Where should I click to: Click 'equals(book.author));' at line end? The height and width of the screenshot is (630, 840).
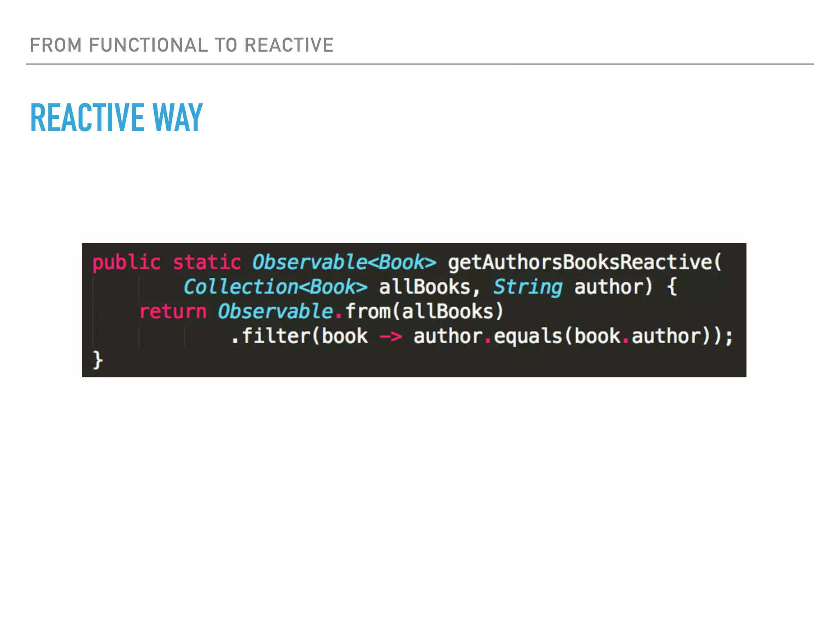(613, 336)
